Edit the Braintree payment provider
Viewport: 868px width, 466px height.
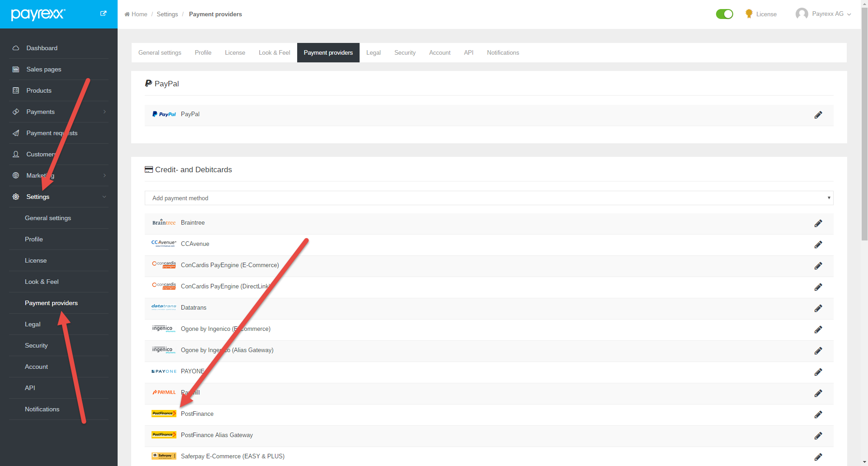[x=818, y=223]
